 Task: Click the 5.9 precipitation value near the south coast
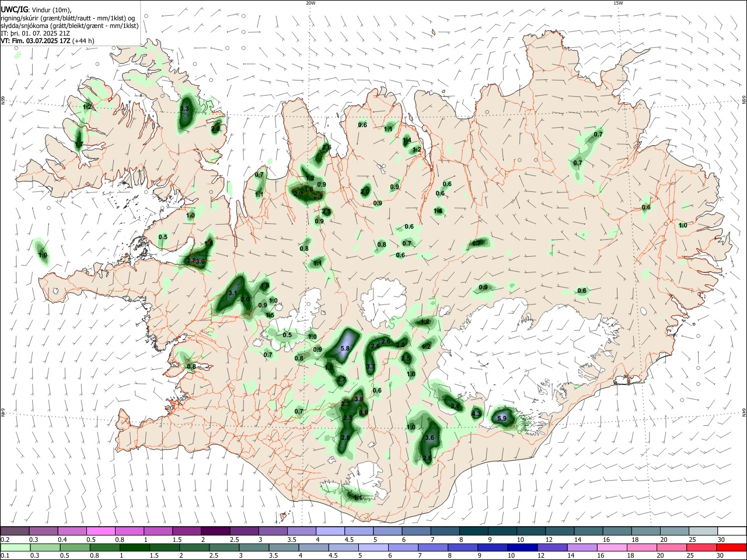[x=502, y=418]
